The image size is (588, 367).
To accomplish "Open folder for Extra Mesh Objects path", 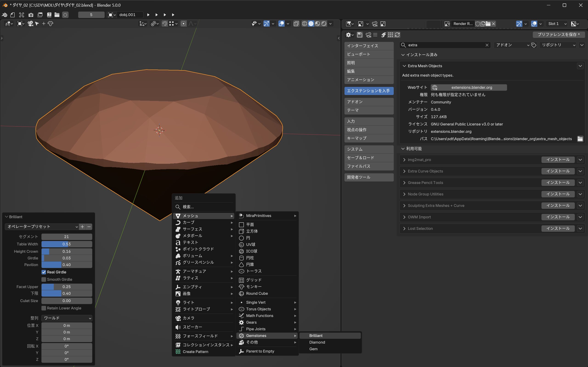I will [580, 139].
